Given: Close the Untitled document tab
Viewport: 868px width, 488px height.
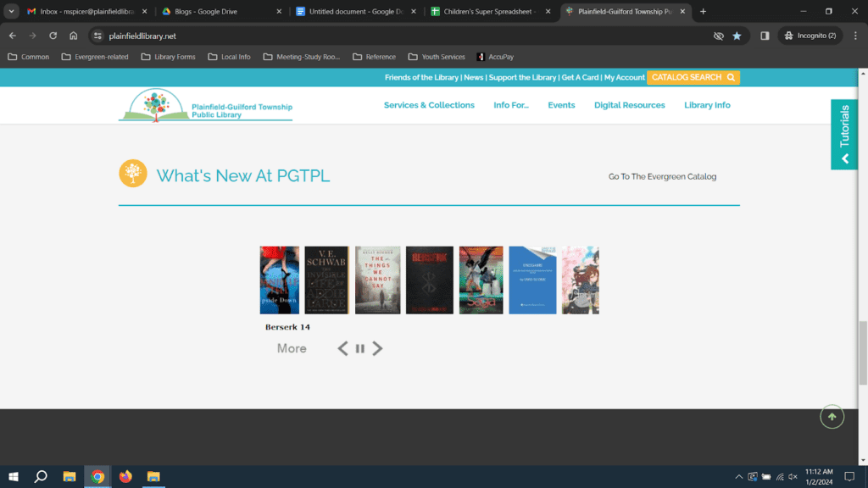Looking at the screenshot, I should coord(414,11).
